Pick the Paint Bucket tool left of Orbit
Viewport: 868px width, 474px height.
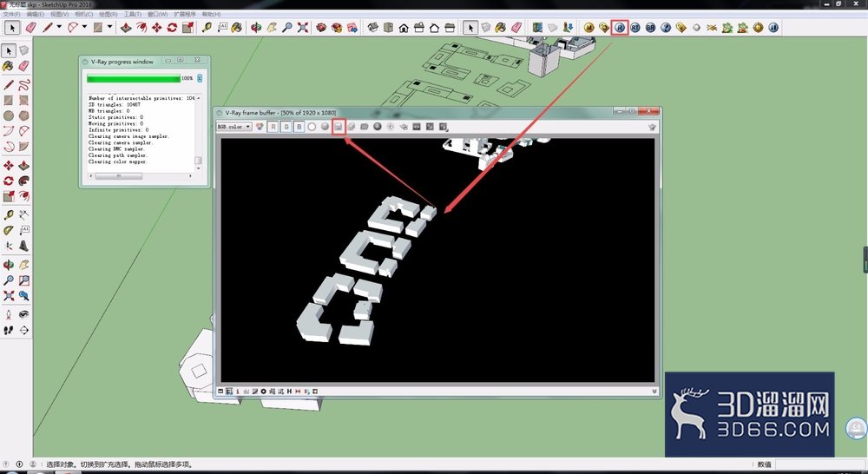[x=237, y=27]
